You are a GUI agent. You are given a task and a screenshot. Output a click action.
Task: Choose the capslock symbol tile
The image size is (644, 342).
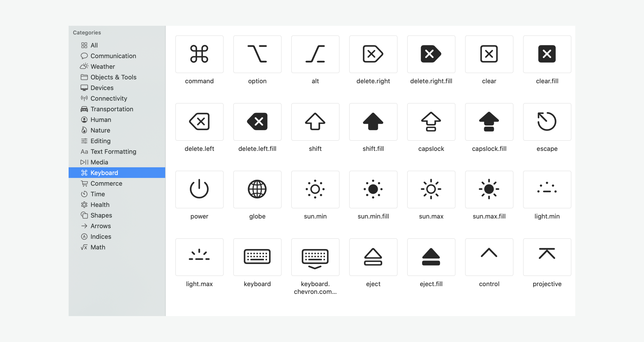(431, 122)
